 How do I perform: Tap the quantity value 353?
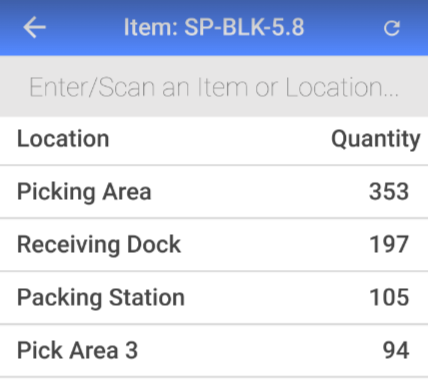[389, 192]
